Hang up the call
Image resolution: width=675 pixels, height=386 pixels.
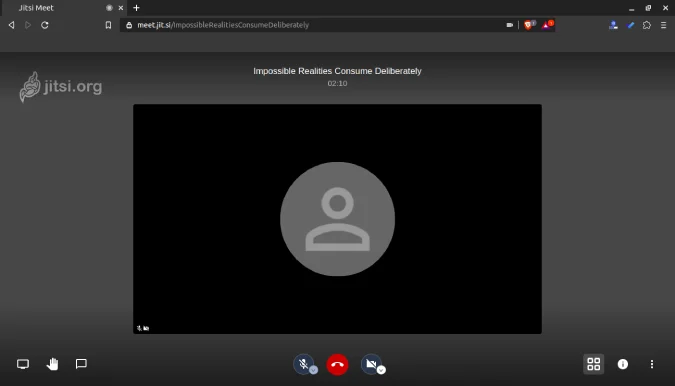point(338,364)
